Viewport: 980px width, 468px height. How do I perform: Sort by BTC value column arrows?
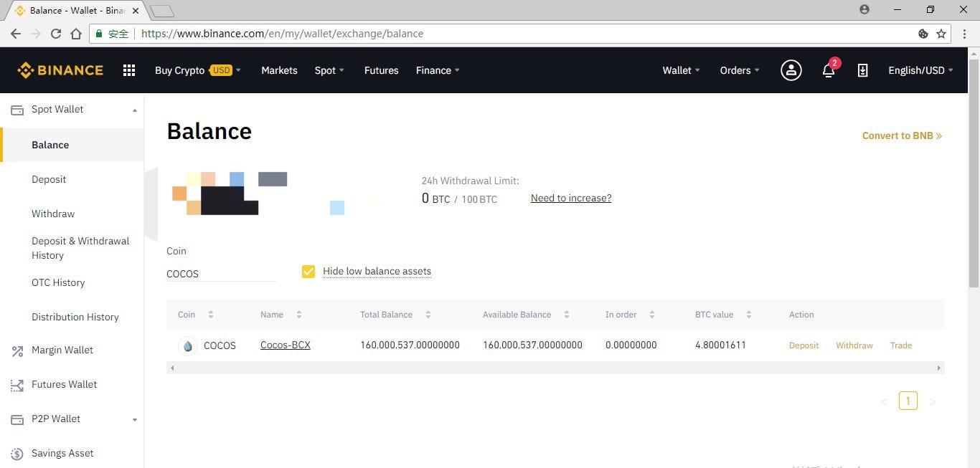[748, 315]
